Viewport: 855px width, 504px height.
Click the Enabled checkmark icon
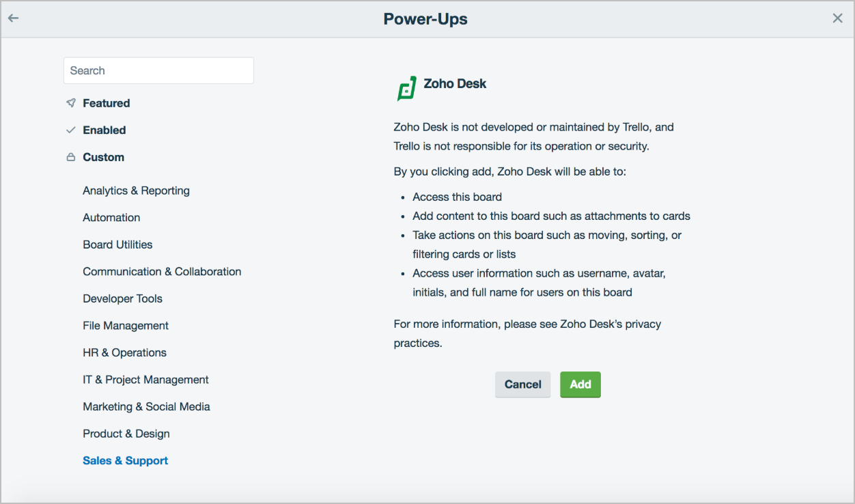[x=71, y=130]
